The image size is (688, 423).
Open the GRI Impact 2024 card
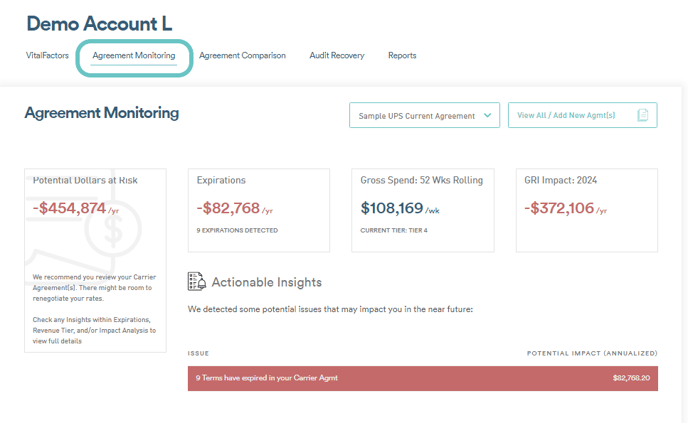tap(587, 210)
